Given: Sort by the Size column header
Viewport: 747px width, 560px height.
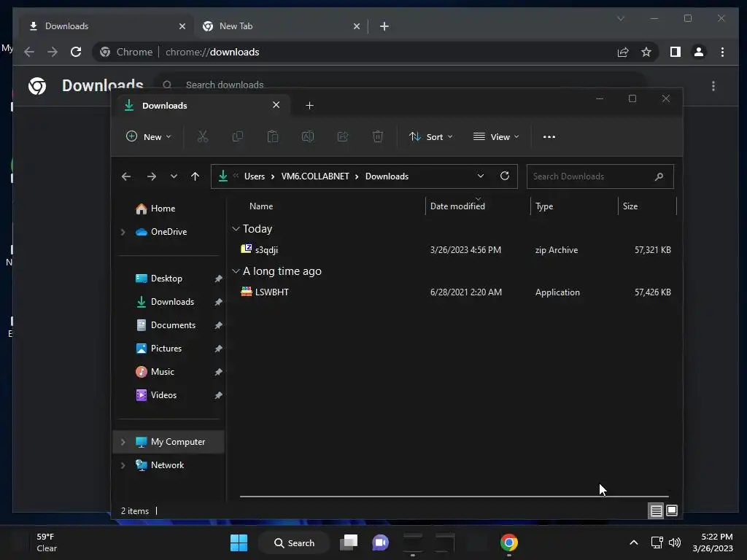Looking at the screenshot, I should click(630, 206).
